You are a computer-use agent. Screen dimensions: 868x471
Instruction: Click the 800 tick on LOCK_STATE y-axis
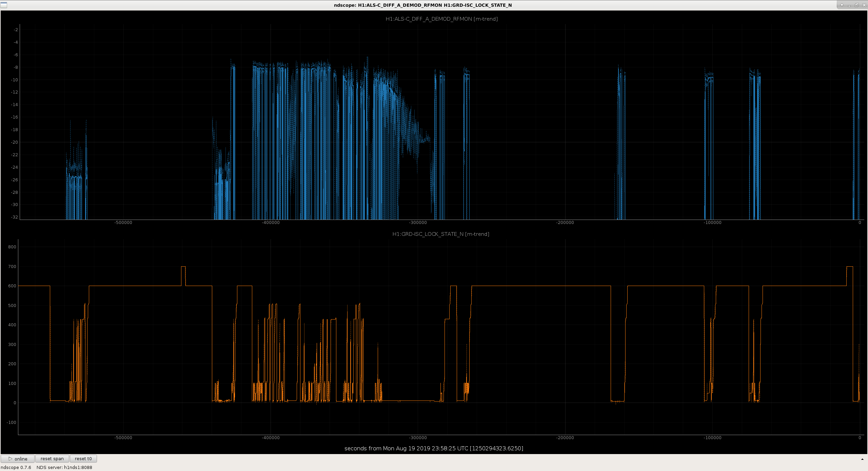pyautogui.click(x=12, y=247)
